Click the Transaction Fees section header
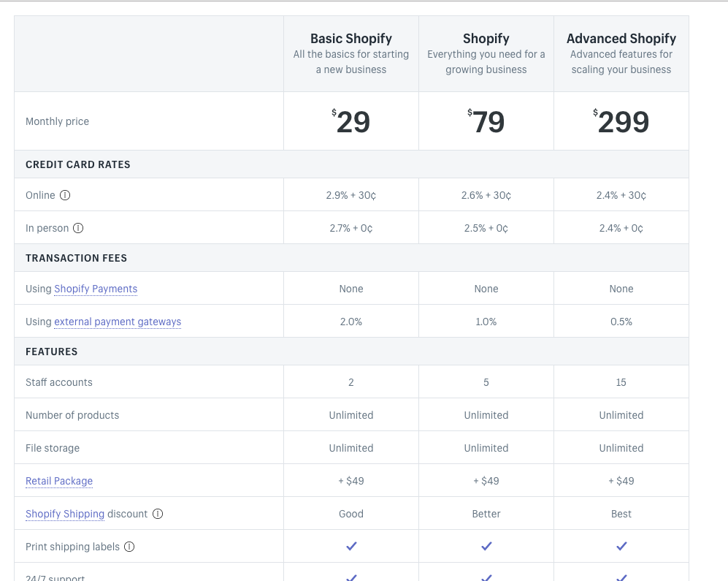728x581 pixels. pyautogui.click(x=77, y=258)
